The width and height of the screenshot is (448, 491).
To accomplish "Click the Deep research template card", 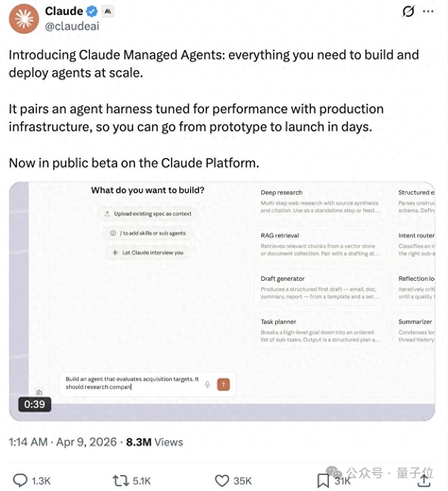I will click(320, 201).
